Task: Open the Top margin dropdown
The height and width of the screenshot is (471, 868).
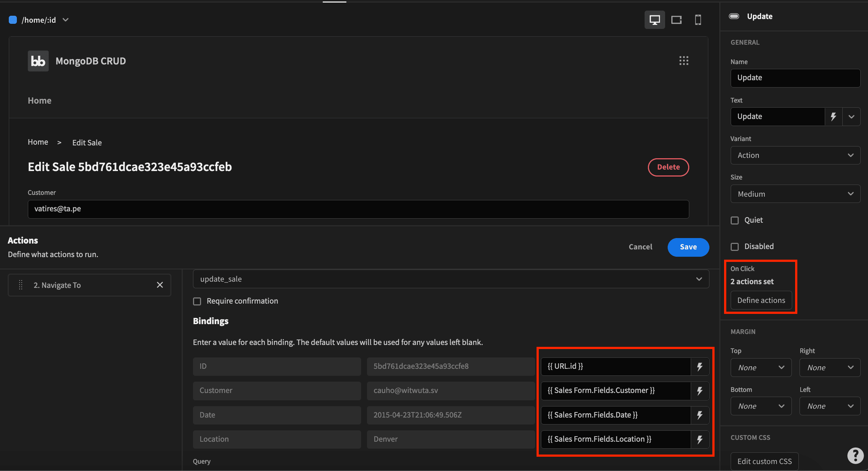Action: pos(761,368)
